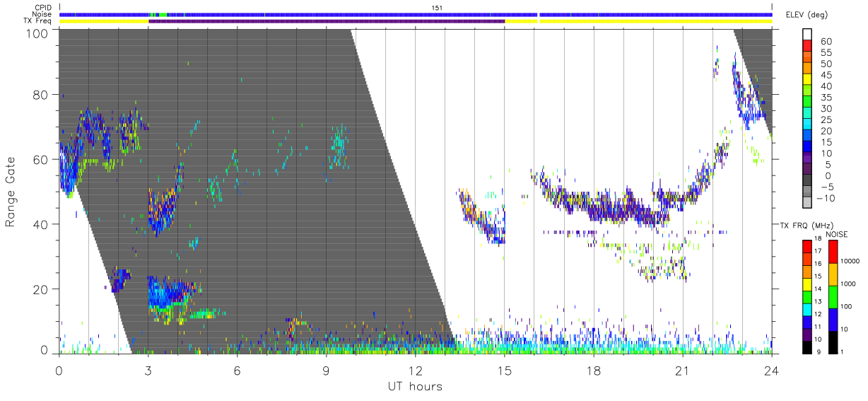Click the '80' tick on Range Gate axis
The width and height of the screenshot is (868, 401).
coord(40,95)
